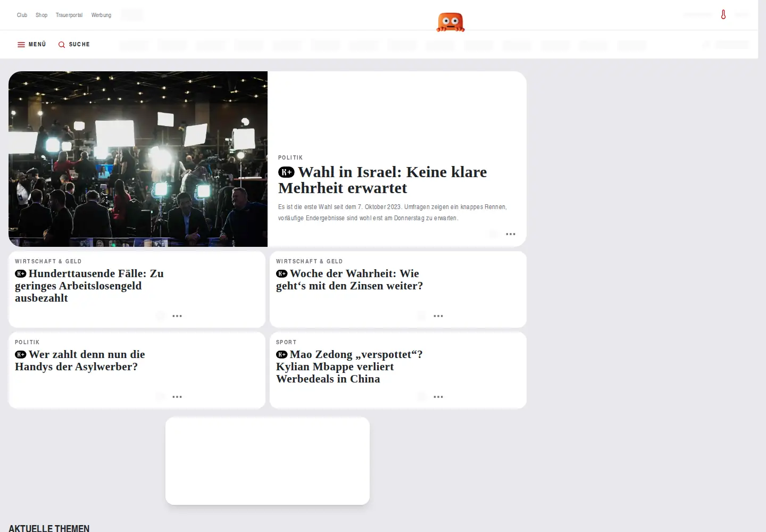Open the Werbung link
Screen dimensions: 766x532
pos(101,15)
